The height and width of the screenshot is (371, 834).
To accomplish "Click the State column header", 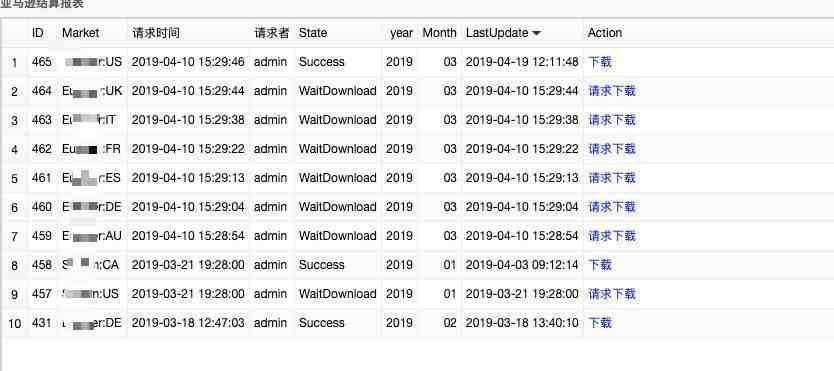I will coord(313,33).
